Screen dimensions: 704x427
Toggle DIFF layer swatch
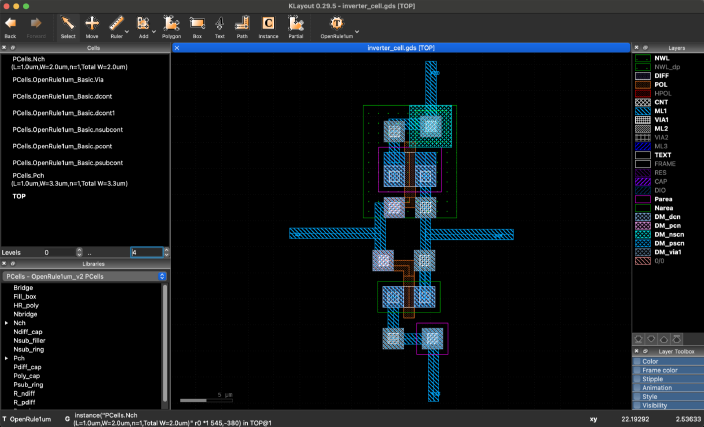[x=642, y=75]
